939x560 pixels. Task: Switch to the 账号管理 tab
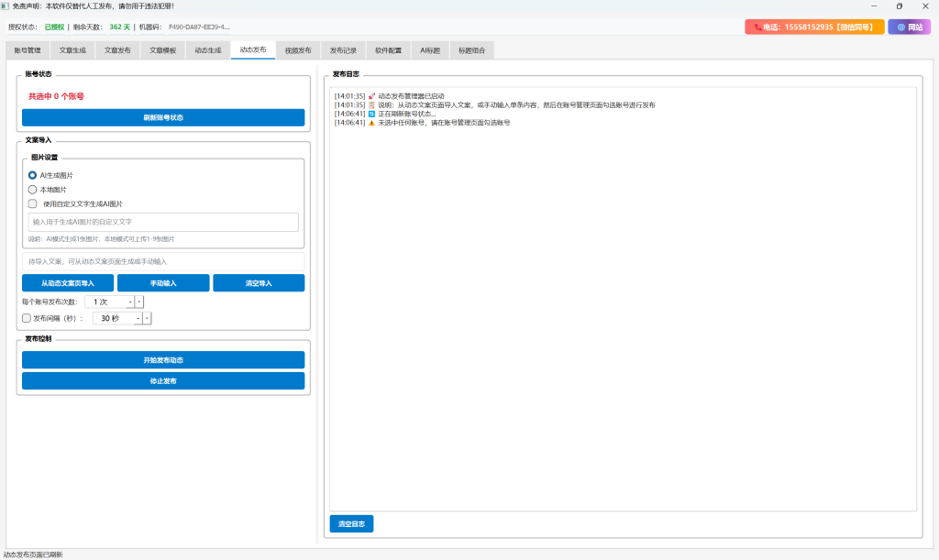pos(28,50)
